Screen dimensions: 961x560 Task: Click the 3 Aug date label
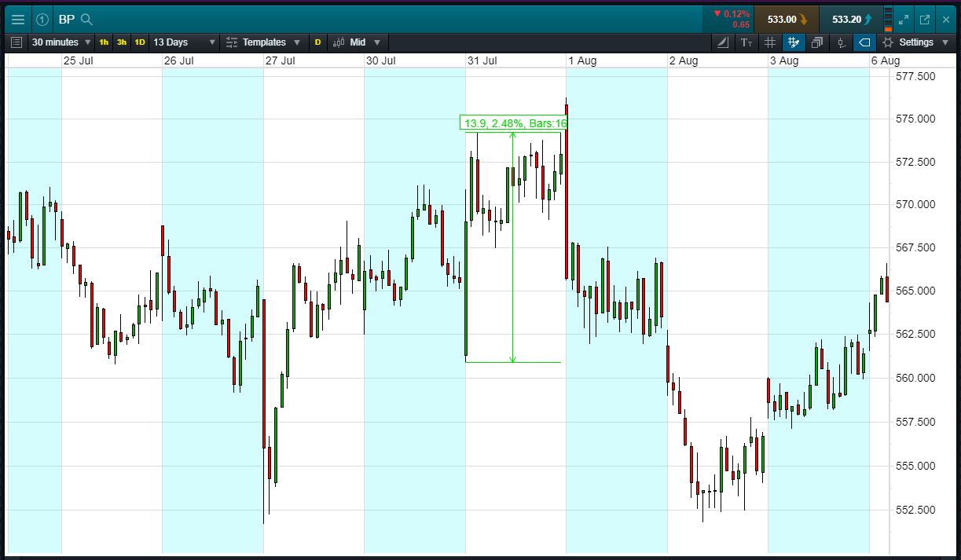tap(784, 60)
